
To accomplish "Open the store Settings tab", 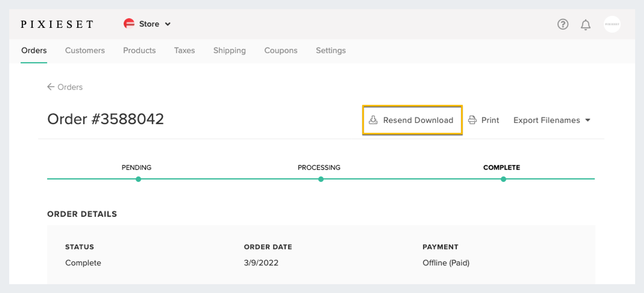I will [330, 50].
